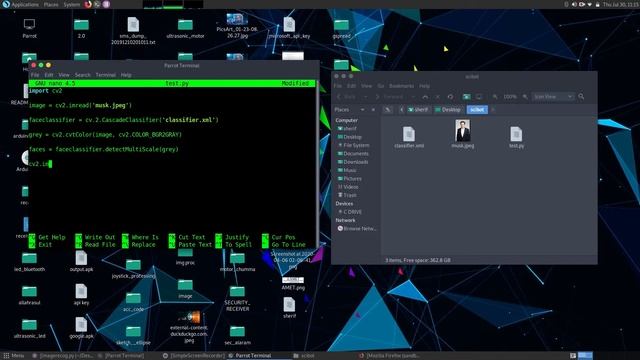Image resolution: width=640 pixels, height=360 pixels.
Task: Open the microsoft_api_key desktop file
Action: (289, 28)
